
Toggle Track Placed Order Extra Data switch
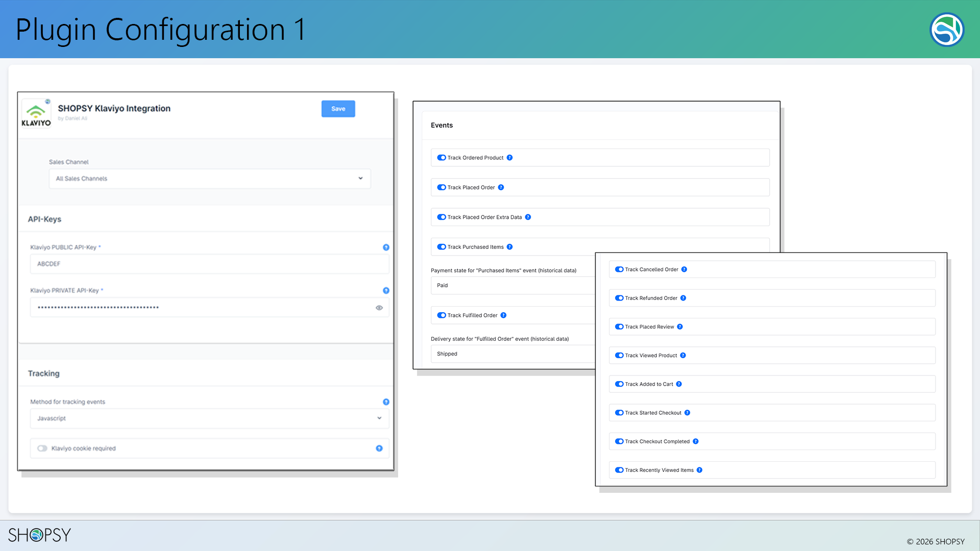442,217
